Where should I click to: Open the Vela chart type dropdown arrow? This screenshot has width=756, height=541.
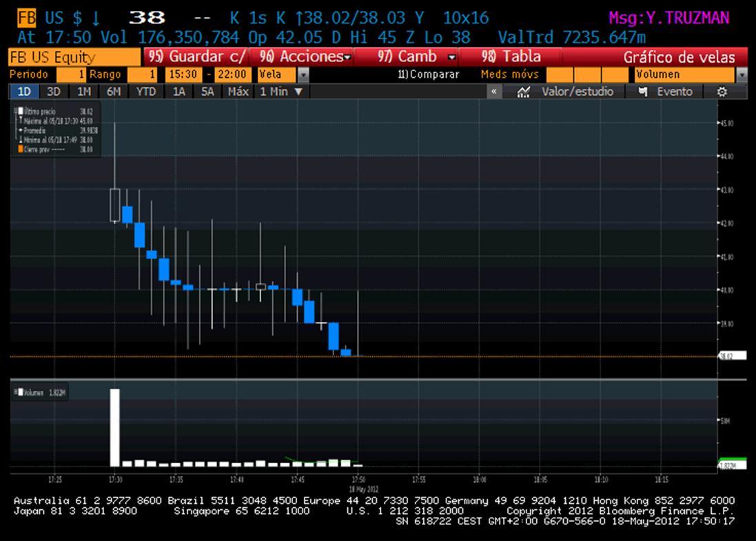303,74
